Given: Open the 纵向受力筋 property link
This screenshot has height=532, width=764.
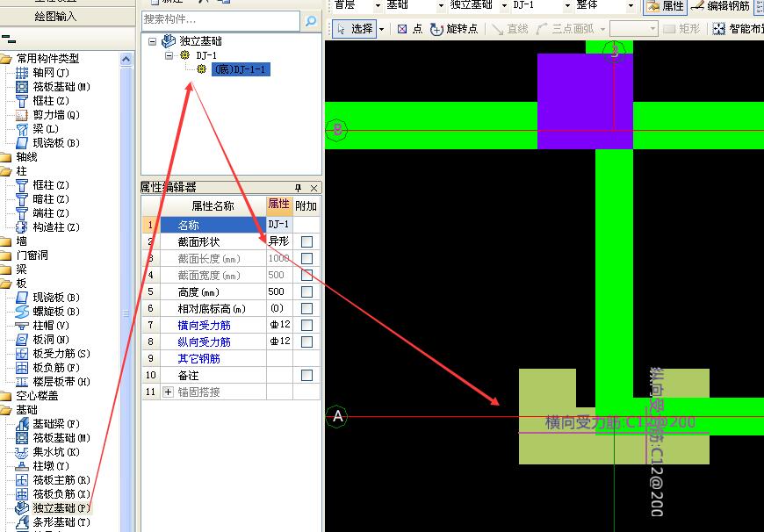Looking at the screenshot, I should click(x=204, y=342).
